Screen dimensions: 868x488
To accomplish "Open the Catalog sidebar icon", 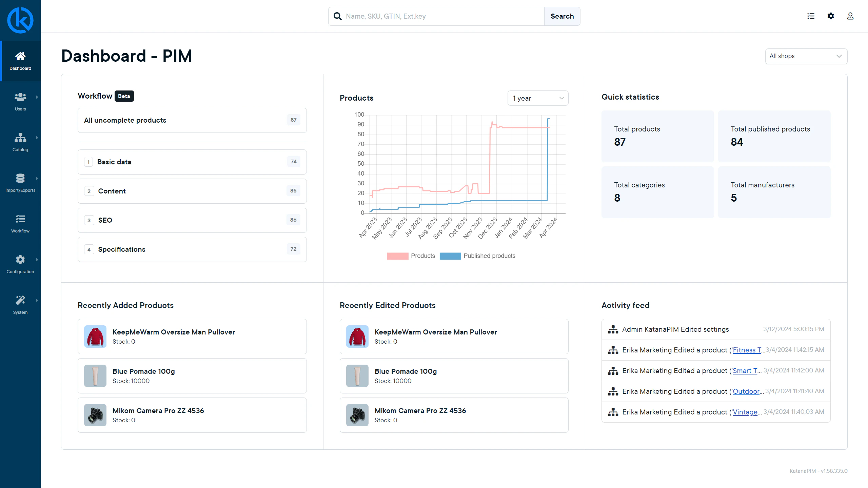I will pyautogui.click(x=20, y=138).
